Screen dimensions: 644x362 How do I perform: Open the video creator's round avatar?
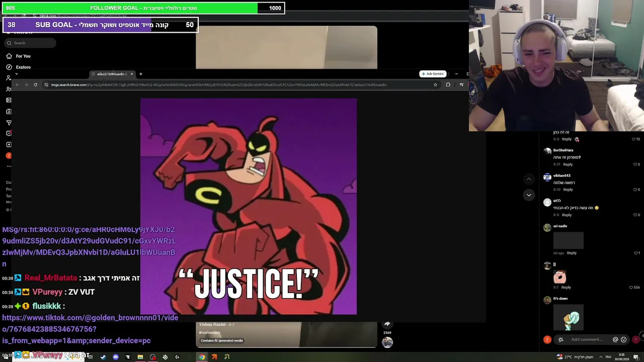coord(387,342)
